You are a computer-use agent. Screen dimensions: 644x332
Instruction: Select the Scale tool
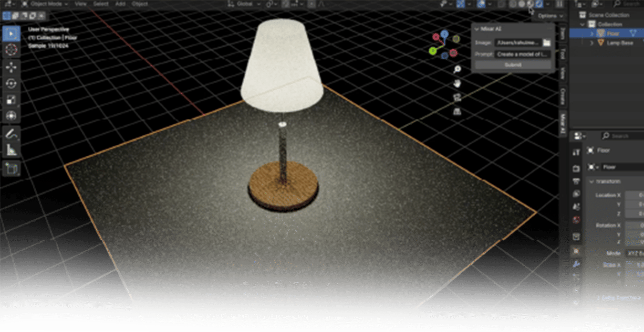pos(11,100)
